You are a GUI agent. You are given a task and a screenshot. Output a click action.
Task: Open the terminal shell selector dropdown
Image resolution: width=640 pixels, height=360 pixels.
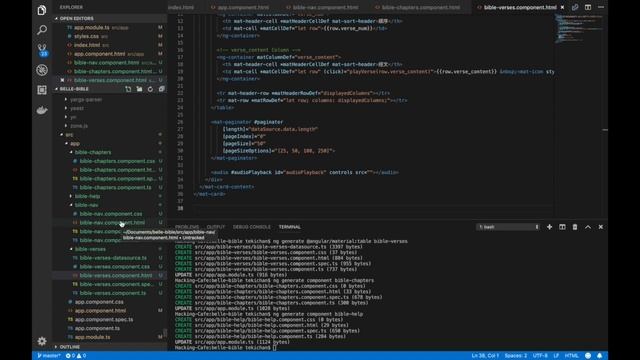508,227
